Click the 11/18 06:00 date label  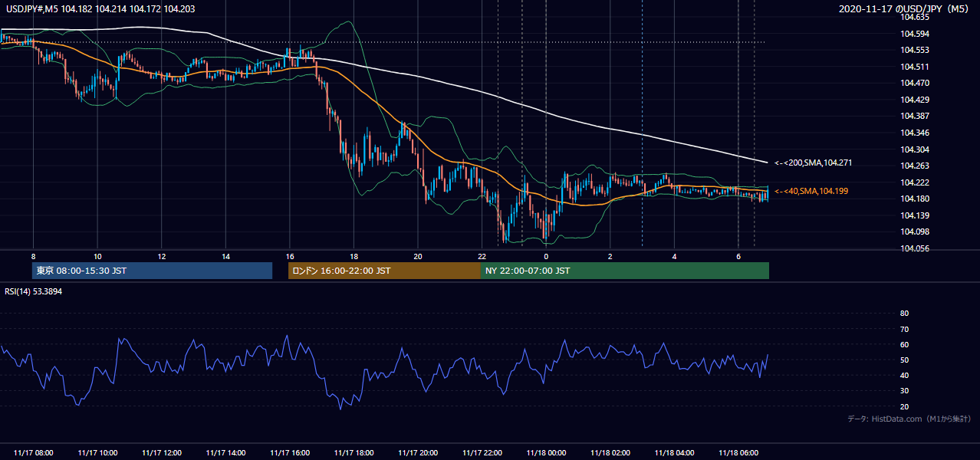pyautogui.click(x=738, y=453)
